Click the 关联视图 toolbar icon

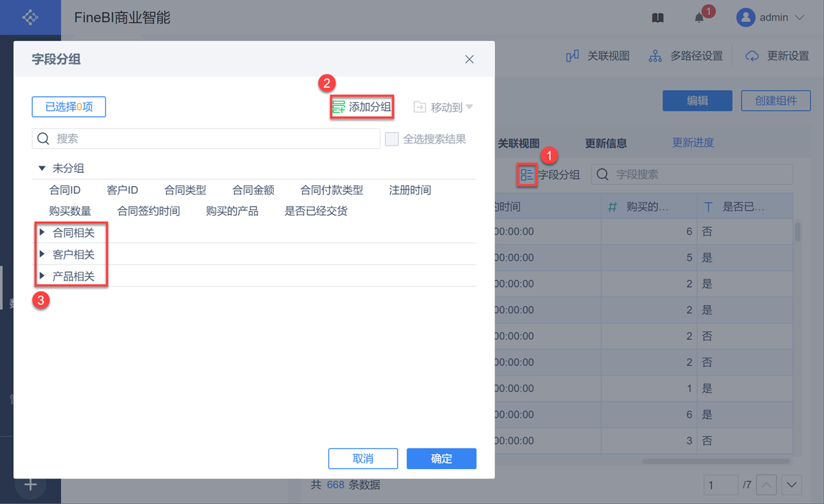tap(572, 56)
